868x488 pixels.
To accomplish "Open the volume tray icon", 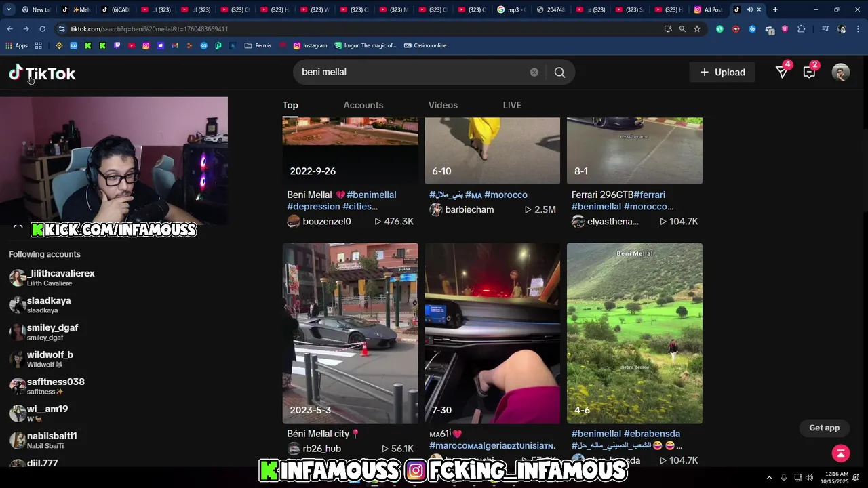I will point(810,477).
